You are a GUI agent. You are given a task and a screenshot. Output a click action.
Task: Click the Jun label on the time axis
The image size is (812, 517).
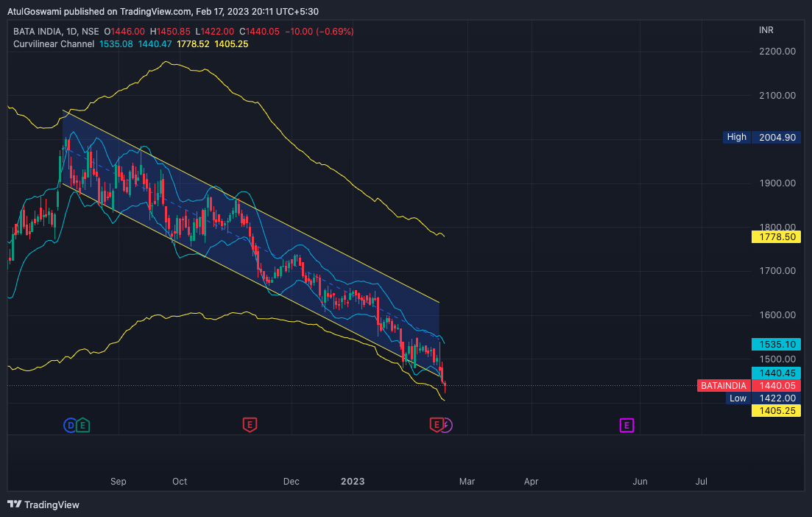(640, 481)
